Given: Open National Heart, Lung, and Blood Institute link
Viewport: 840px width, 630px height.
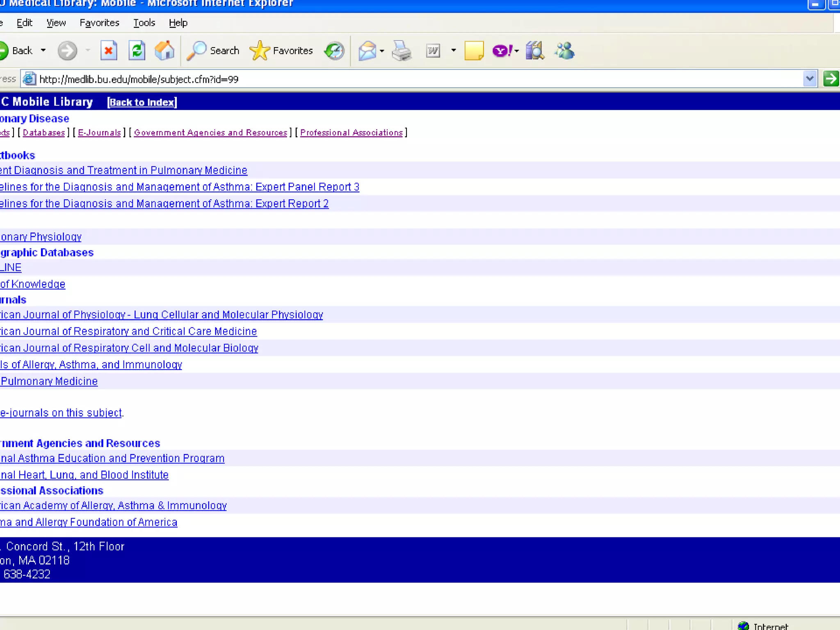Looking at the screenshot, I should [84, 475].
